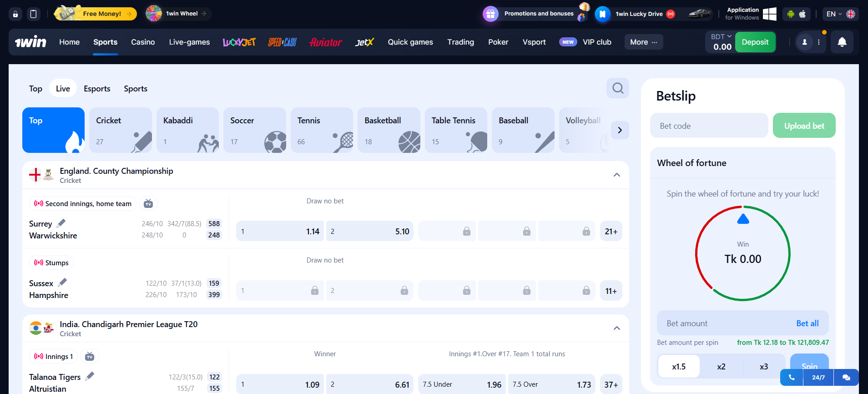Image resolution: width=868 pixels, height=394 pixels.
Task: Open the 1win Wheel promo
Action: point(178,14)
